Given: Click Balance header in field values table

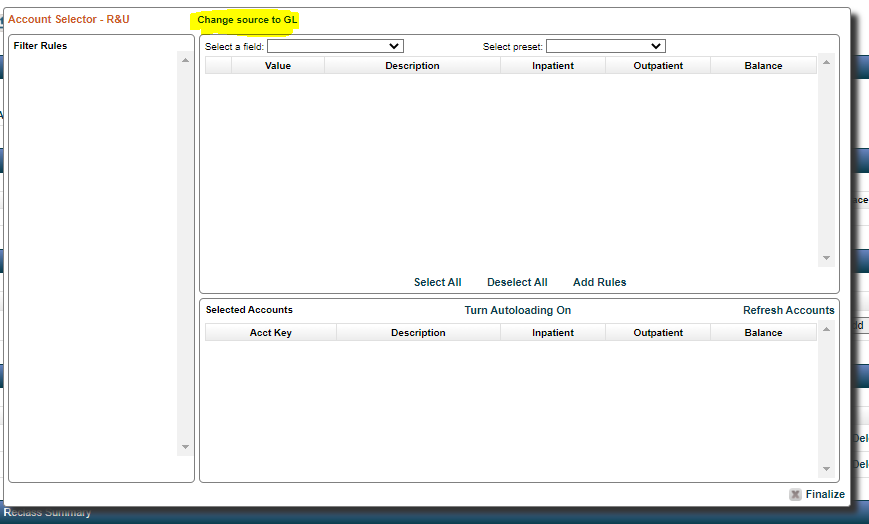Looking at the screenshot, I should click(x=763, y=65).
